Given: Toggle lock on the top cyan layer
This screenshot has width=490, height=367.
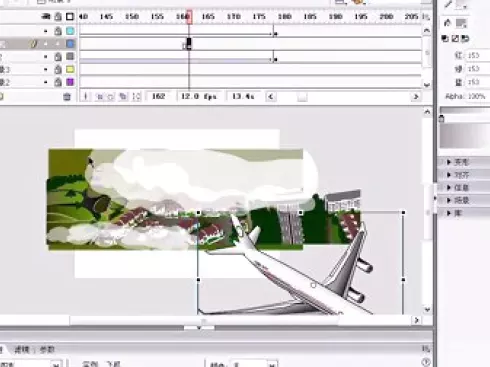Looking at the screenshot, I should pos(58,31).
